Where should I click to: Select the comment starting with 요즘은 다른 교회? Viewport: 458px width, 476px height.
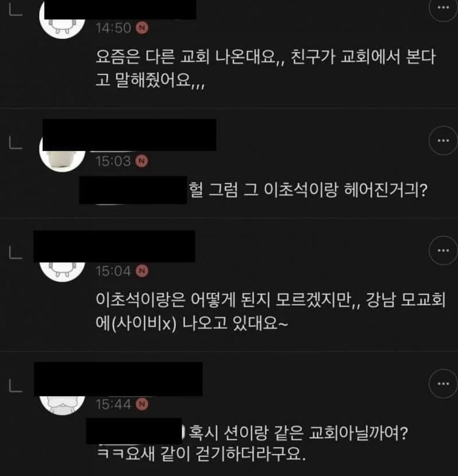pos(266,69)
